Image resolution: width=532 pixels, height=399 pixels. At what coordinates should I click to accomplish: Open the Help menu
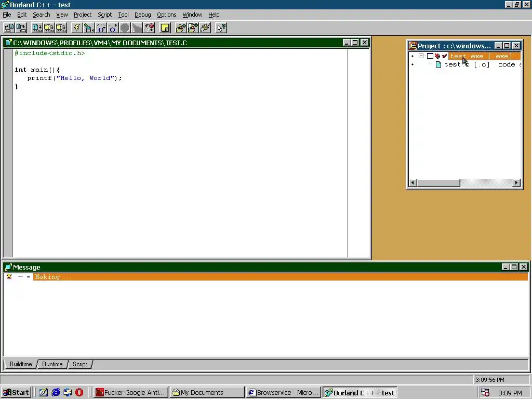(214, 15)
